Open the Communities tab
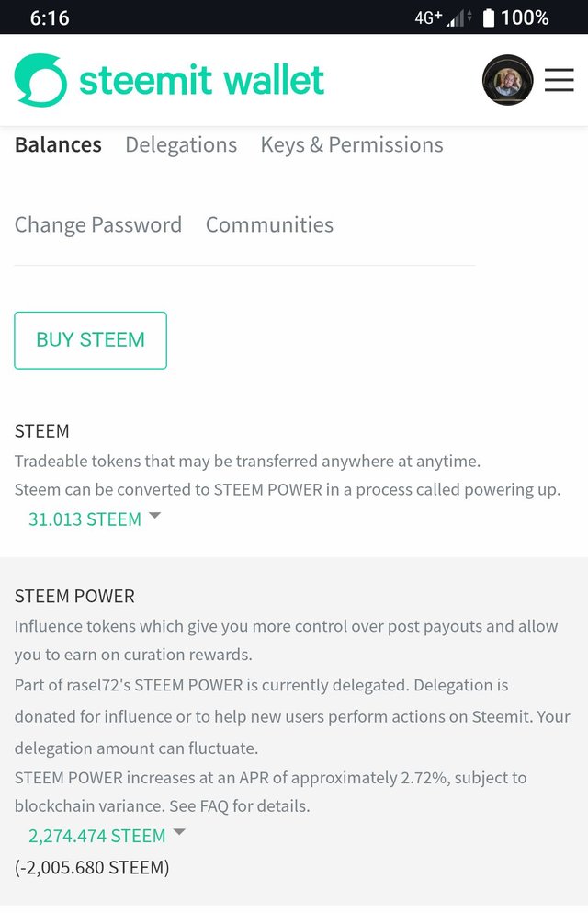This screenshot has width=588, height=913. [270, 224]
